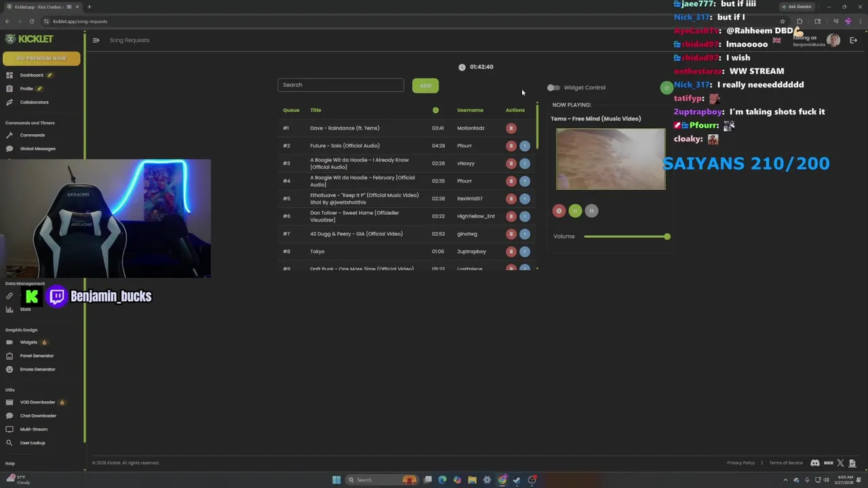Click the red stop playback button
The width and height of the screenshot is (868, 488).
click(x=559, y=211)
